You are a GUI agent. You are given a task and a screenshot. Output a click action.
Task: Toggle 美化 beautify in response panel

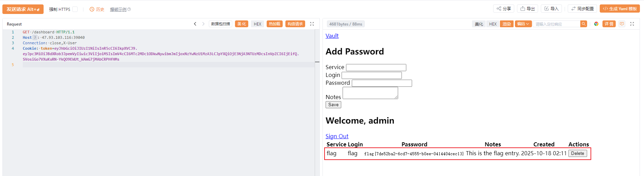[x=479, y=24]
